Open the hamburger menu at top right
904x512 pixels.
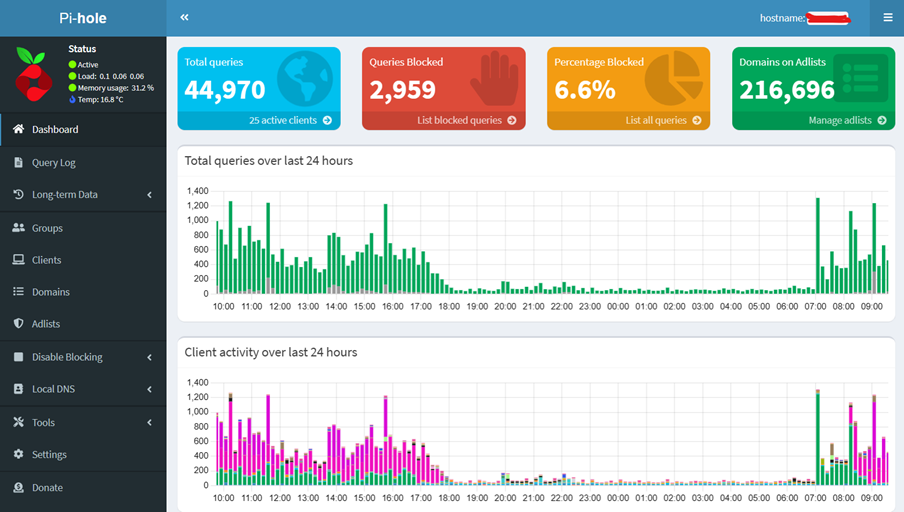point(887,18)
